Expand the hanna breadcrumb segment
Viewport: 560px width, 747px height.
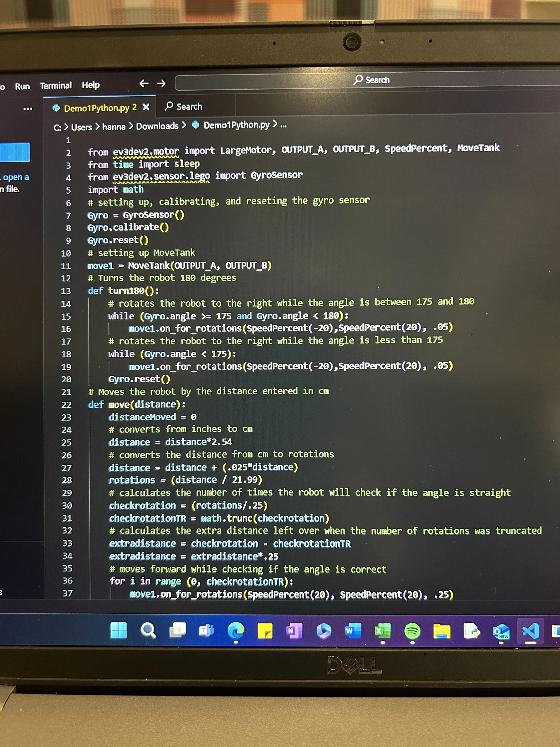coord(114,127)
